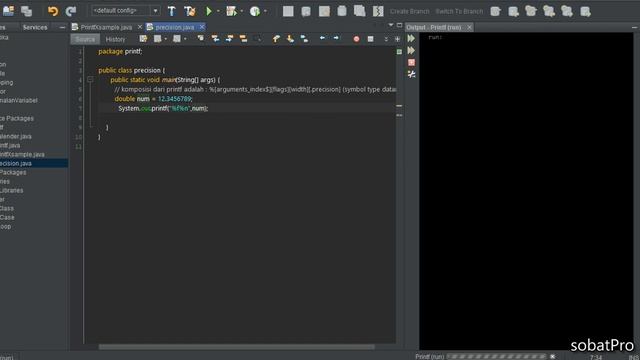The image size is (640, 360).
Task: Click the Find Next Occurrence icon
Action: point(229,39)
